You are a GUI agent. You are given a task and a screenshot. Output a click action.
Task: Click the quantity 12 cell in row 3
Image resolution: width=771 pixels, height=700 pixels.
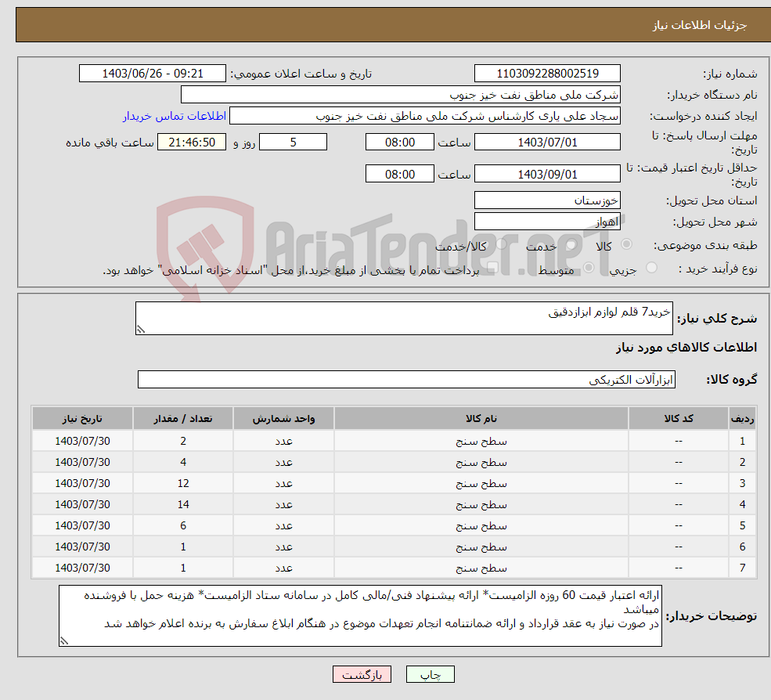point(183,484)
